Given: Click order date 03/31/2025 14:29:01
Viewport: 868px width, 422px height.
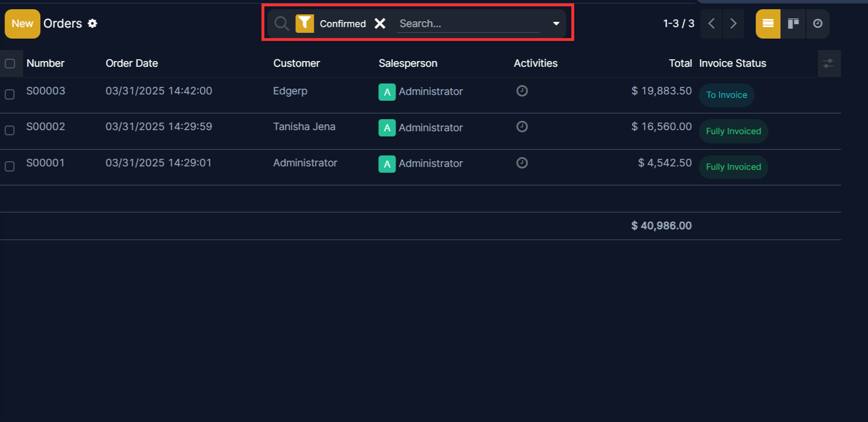Looking at the screenshot, I should coord(158,163).
